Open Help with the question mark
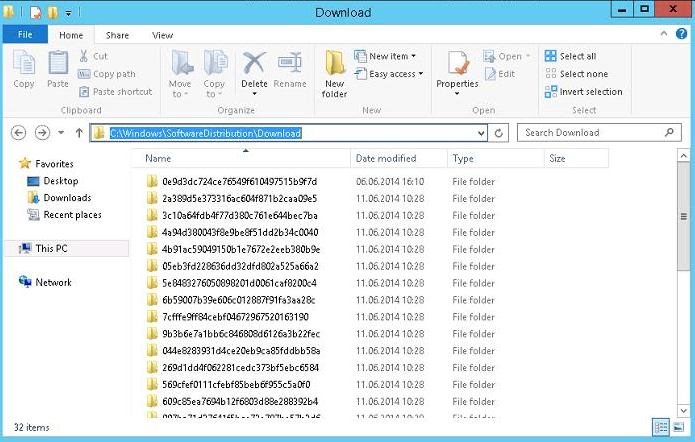Image resolution: width=695 pixels, height=442 pixels. click(x=681, y=34)
